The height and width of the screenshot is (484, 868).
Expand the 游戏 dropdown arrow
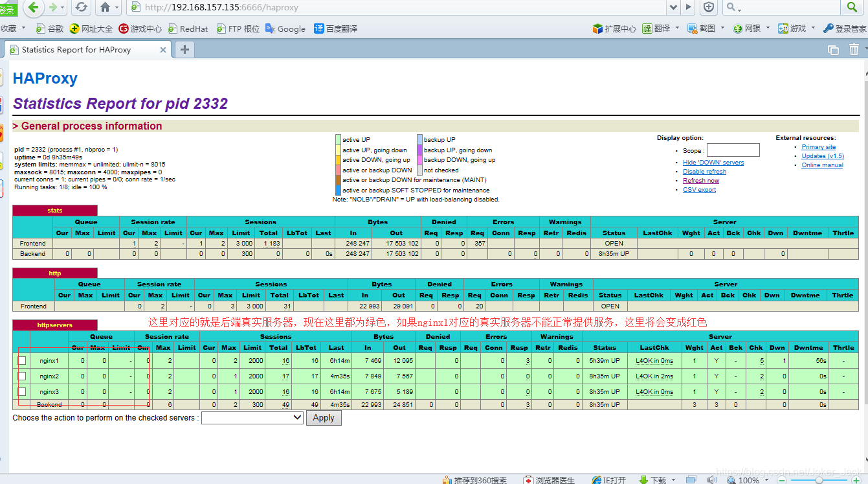812,28
